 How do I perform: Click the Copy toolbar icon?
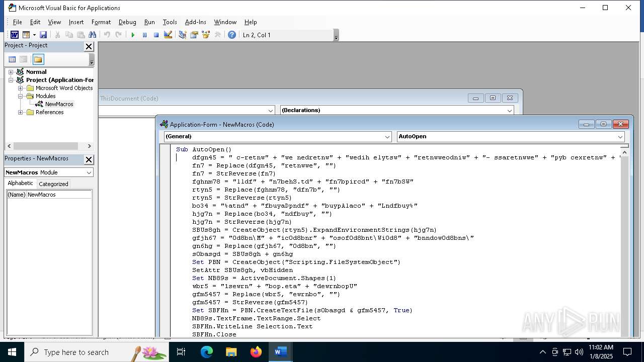(x=69, y=35)
